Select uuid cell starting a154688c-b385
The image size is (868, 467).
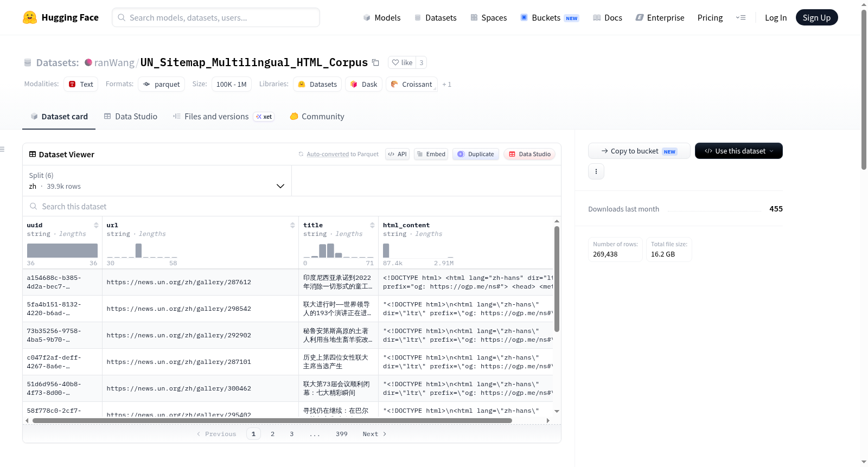click(x=62, y=282)
